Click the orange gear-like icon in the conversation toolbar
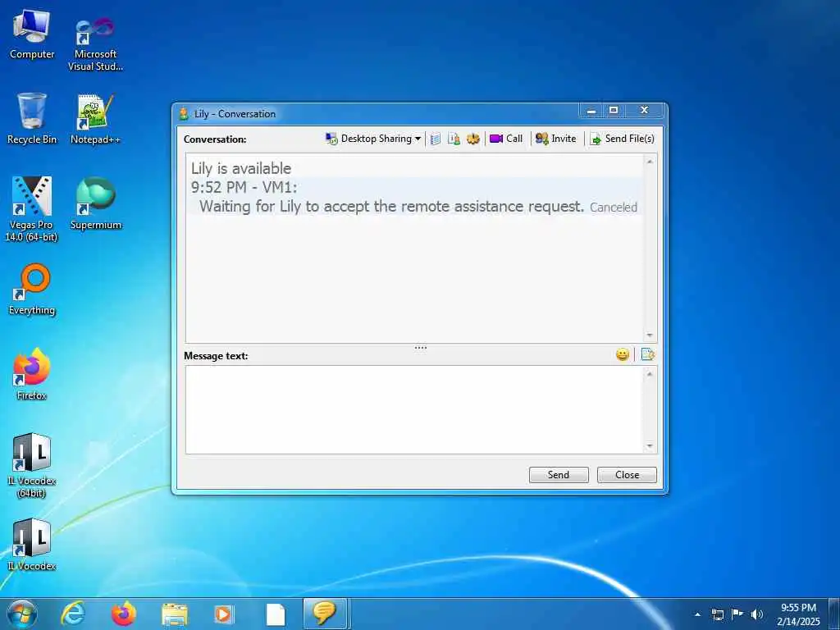The image size is (840, 630). coord(472,139)
